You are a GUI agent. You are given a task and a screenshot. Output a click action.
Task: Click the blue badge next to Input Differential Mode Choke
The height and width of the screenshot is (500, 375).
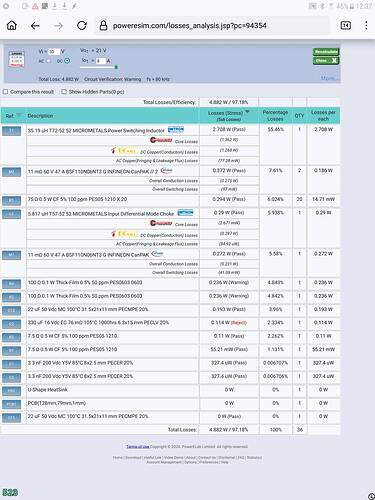[x=185, y=212]
